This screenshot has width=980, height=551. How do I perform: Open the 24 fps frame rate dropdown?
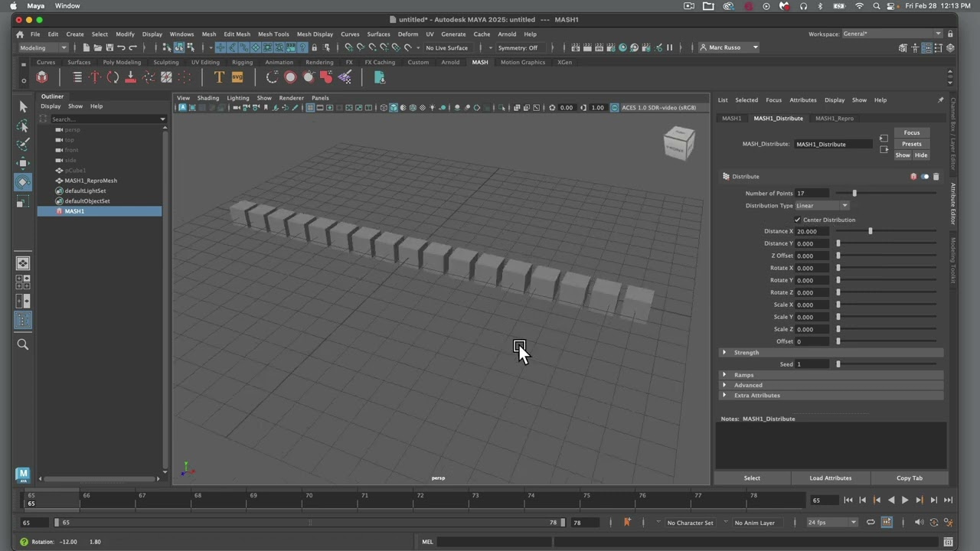[831, 523]
